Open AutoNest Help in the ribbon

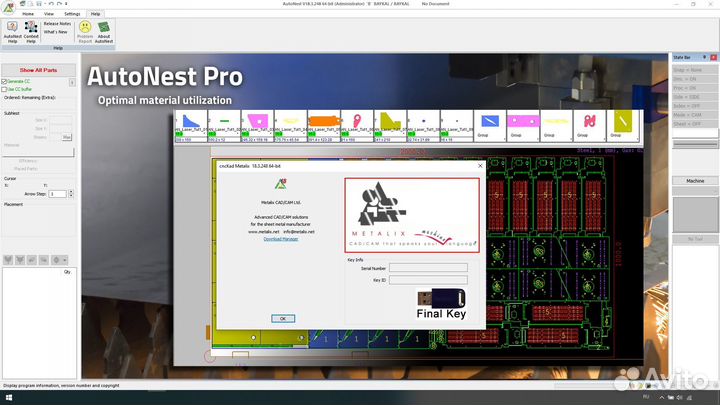click(12, 31)
